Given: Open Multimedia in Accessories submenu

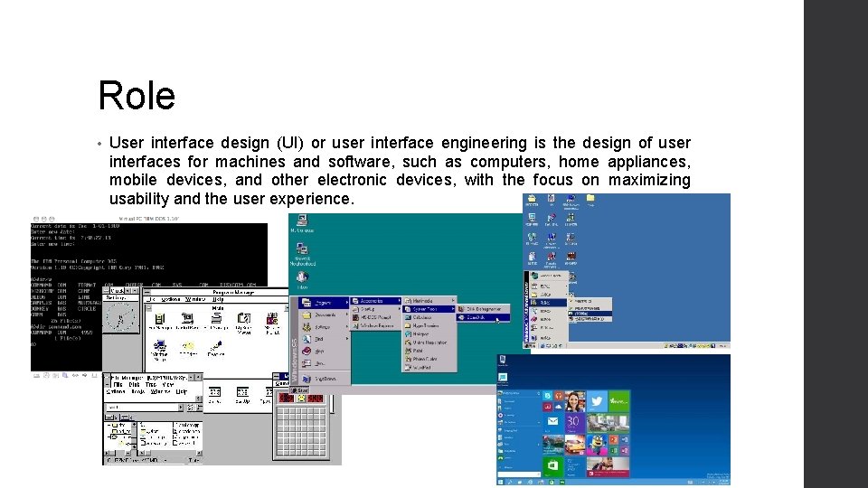Looking at the screenshot, I should point(429,301).
